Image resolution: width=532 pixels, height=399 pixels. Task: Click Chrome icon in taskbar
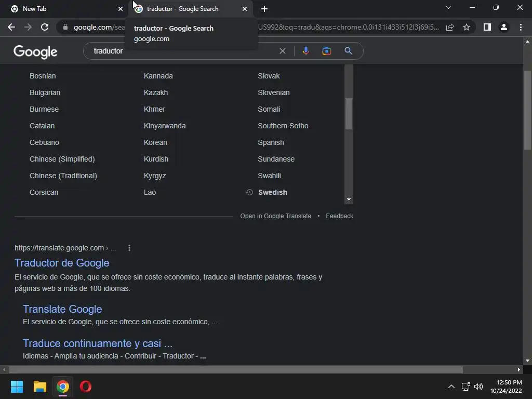point(63,387)
